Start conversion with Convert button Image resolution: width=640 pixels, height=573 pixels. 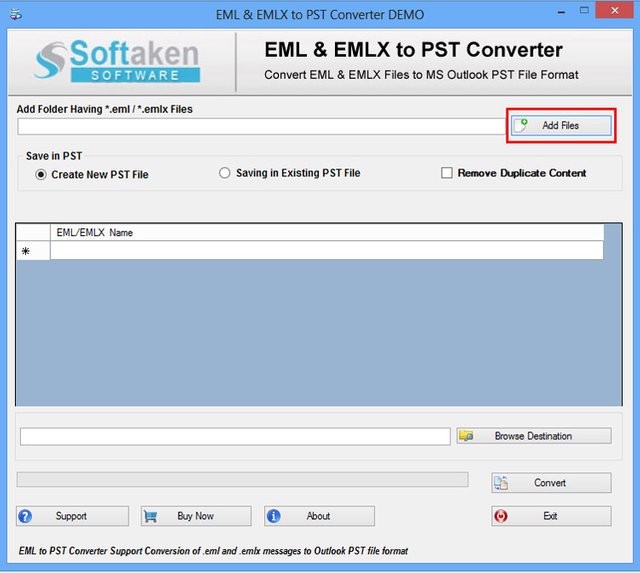(551, 483)
